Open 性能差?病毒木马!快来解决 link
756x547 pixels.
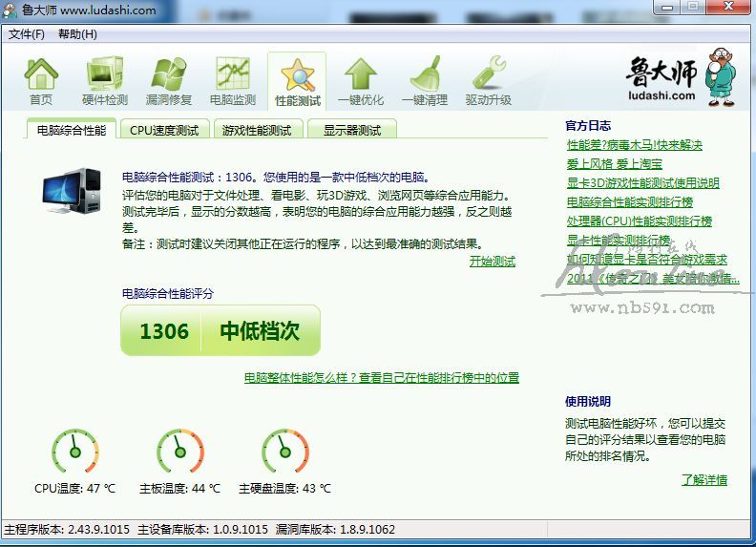tap(635, 145)
